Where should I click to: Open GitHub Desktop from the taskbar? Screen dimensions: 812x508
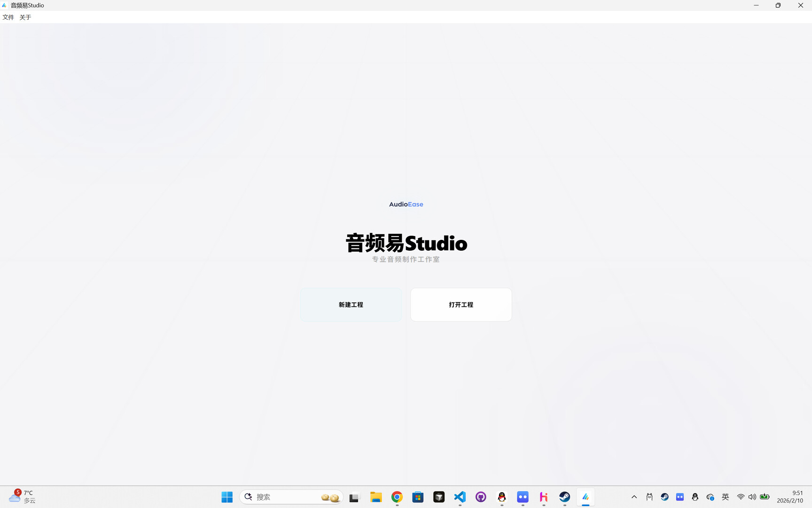481,497
